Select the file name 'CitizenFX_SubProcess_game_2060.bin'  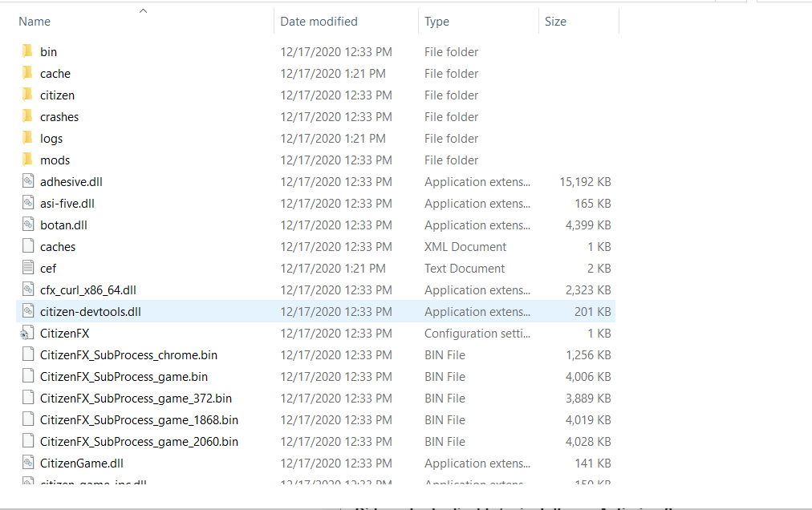tap(140, 442)
